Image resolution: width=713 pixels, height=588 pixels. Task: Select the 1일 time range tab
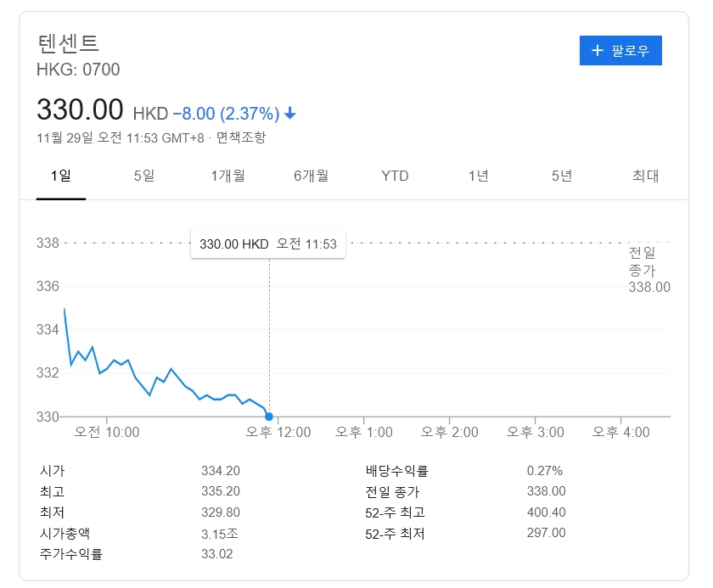(62, 176)
